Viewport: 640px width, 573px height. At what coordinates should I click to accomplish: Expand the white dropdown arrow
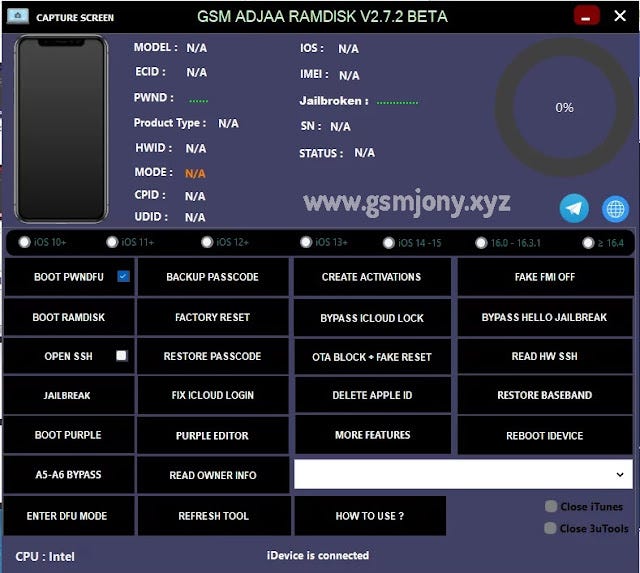point(620,475)
